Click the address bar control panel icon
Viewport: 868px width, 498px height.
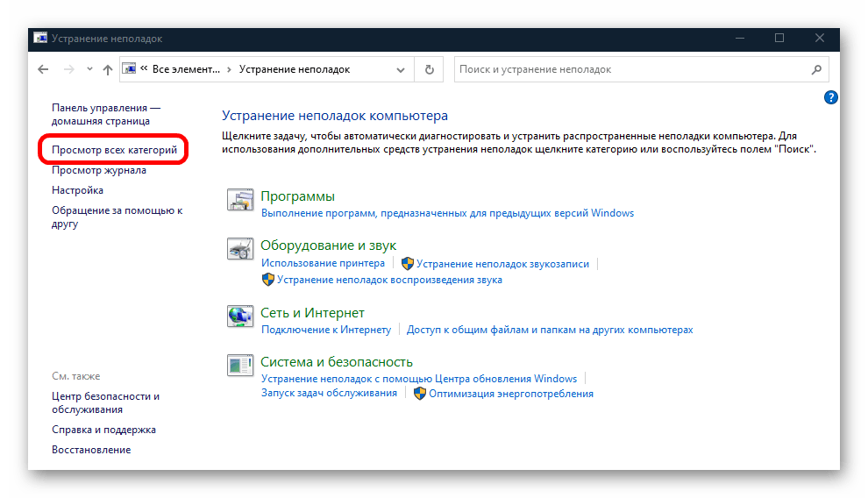point(129,68)
